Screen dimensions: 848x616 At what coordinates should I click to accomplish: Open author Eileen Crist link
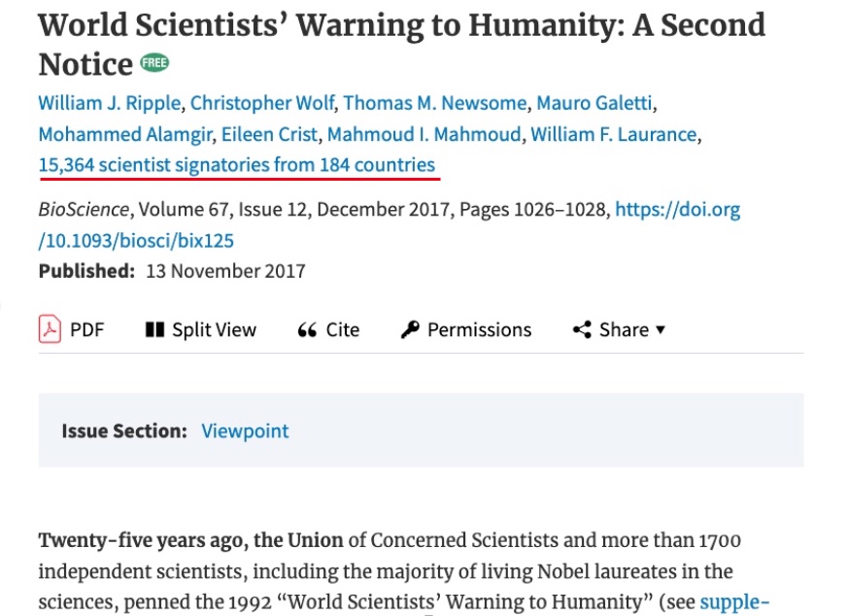(x=269, y=134)
